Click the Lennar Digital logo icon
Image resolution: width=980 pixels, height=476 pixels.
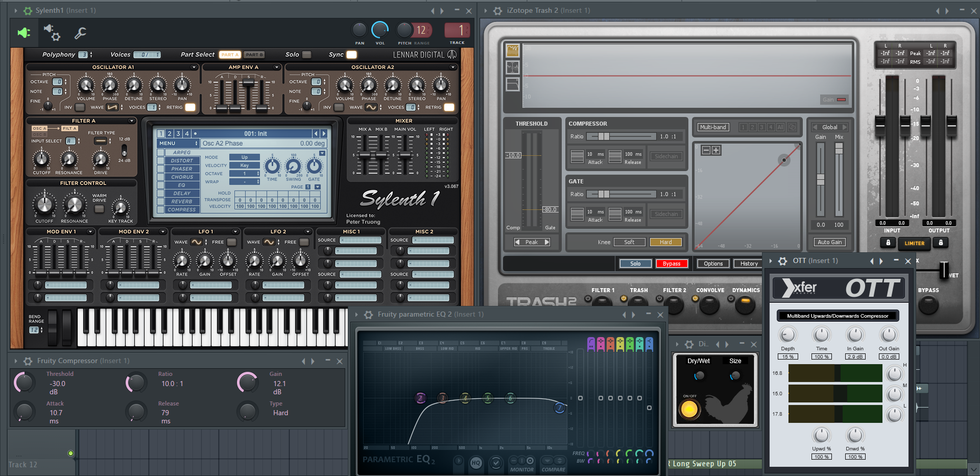point(451,54)
